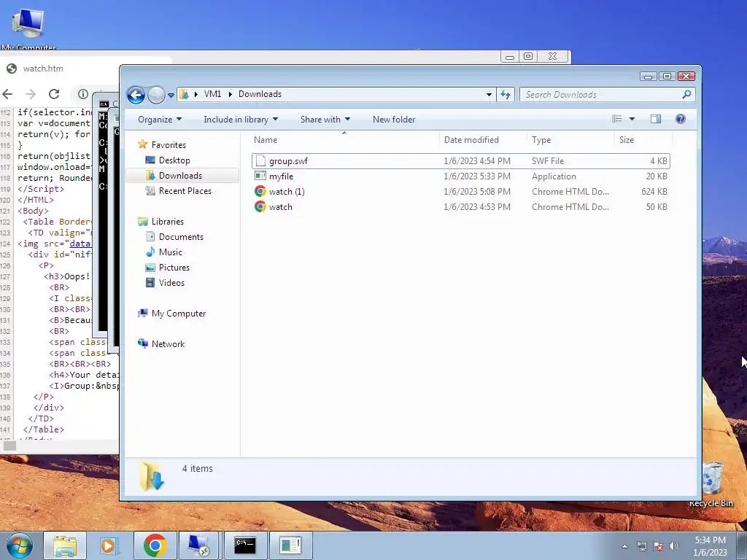Viewport: 747px width, 560px height.
Task: Click the Downloads folder details pane icon
Action: coord(152,475)
